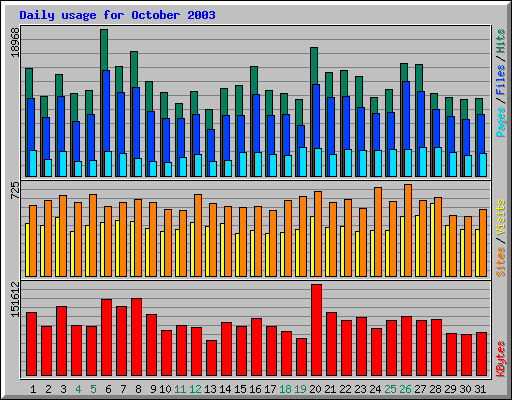Click the red KBytes bar for day 3
The width and height of the screenshot is (512, 400).
click(62, 341)
